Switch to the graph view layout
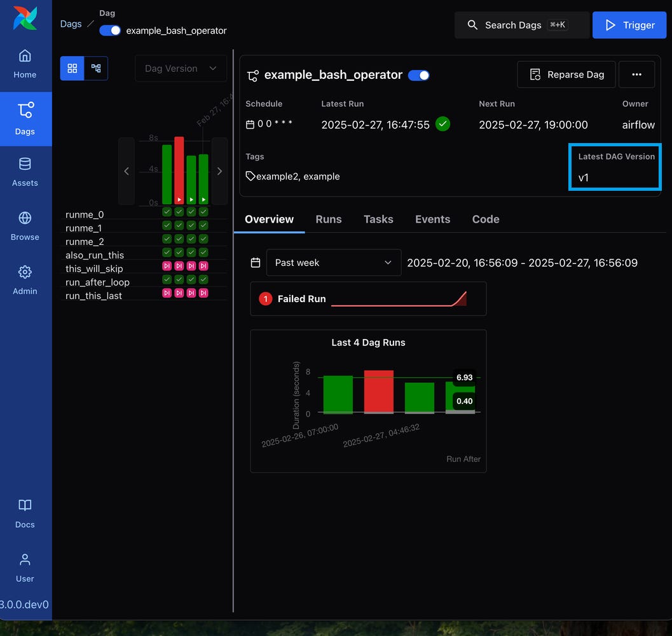Image resolution: width=672 pixels, height=636 pixels. coord(96,68)
